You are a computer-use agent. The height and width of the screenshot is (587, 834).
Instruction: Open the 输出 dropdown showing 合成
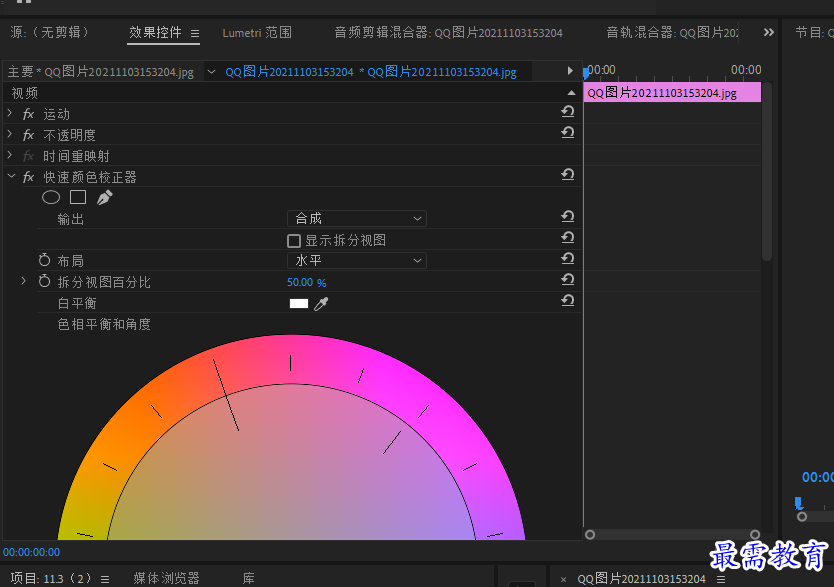click(357, 219)
